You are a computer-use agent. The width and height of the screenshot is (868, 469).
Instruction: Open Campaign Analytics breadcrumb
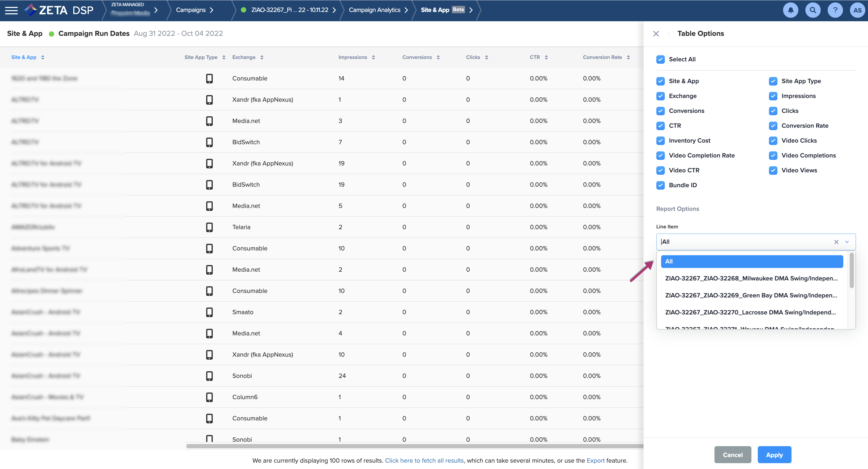[374, 10]
